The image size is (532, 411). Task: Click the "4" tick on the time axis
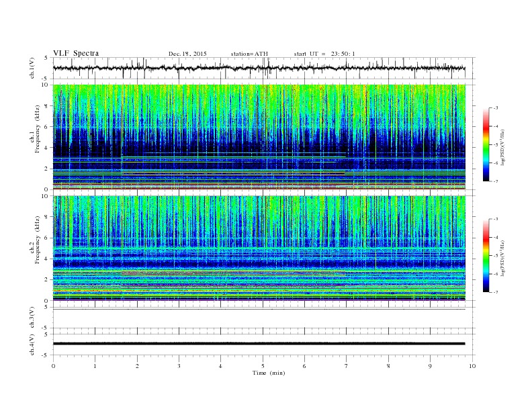[220, 366]
